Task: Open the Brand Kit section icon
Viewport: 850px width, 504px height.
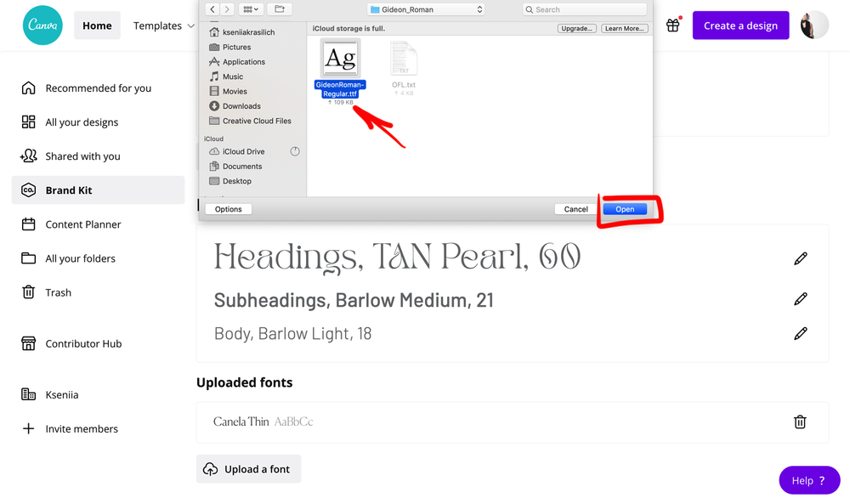Action: click(x=27, y=190)
